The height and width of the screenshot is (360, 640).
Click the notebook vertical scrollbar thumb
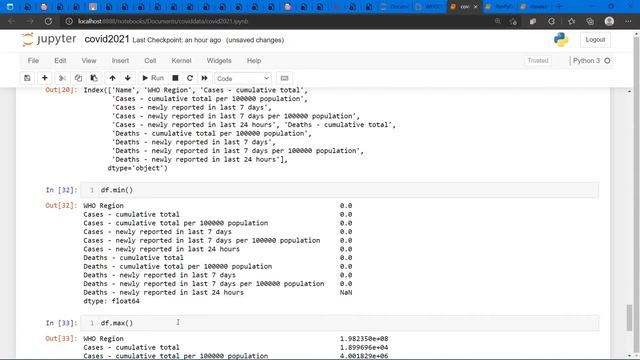[x=629, y=318]
